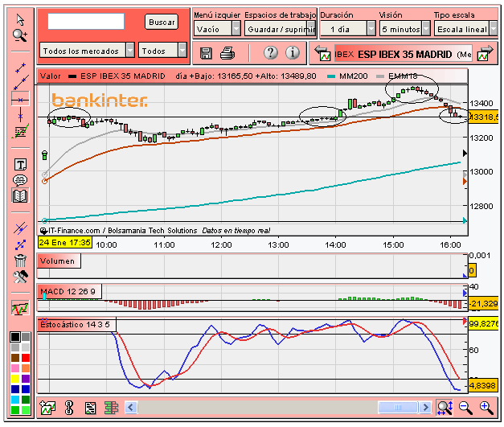This screenshot has width=504, height=427.
Task: Select the text annotation T tool
Action: tap(20, 165)
